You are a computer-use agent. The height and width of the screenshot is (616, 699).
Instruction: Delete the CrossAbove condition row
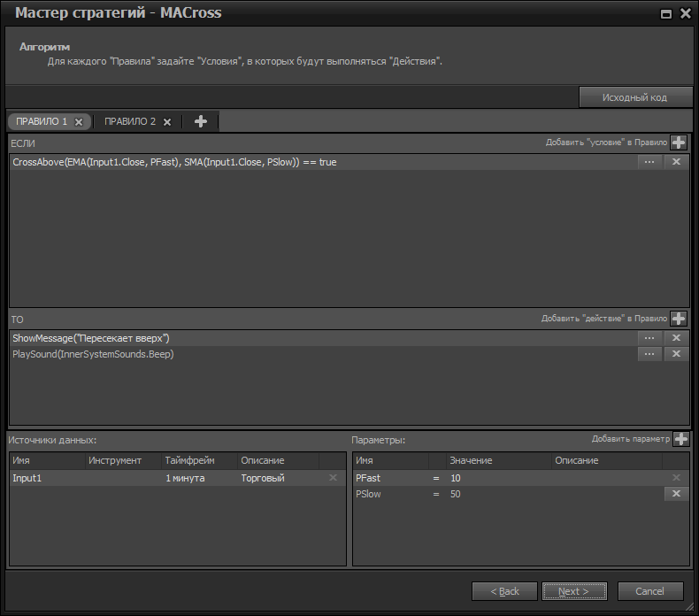[676, 162]
